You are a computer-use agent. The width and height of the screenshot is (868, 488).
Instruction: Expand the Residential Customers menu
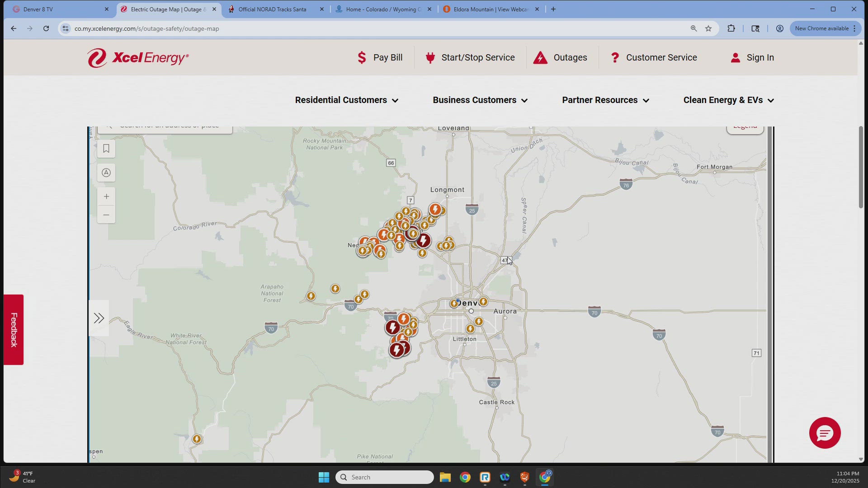(346, 100)
